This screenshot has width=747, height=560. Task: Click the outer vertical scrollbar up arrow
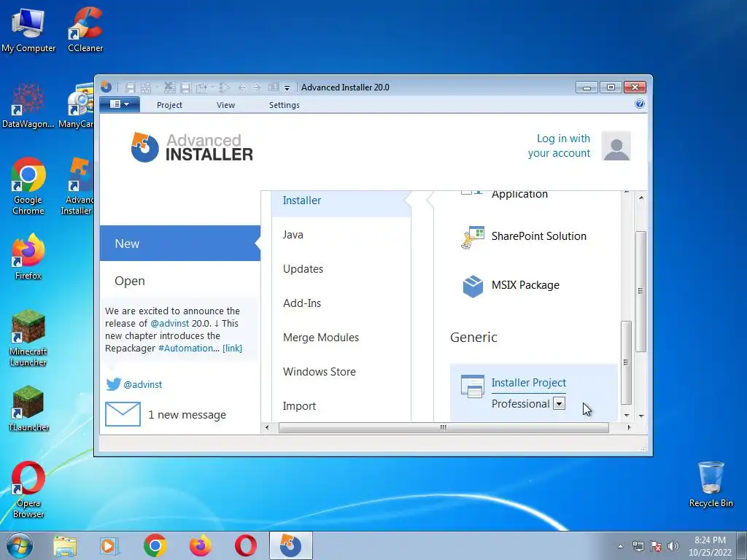coord(641,198)
